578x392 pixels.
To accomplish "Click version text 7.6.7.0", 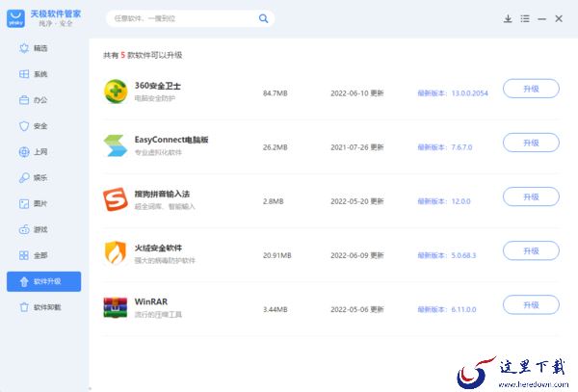I will (461, 147).
